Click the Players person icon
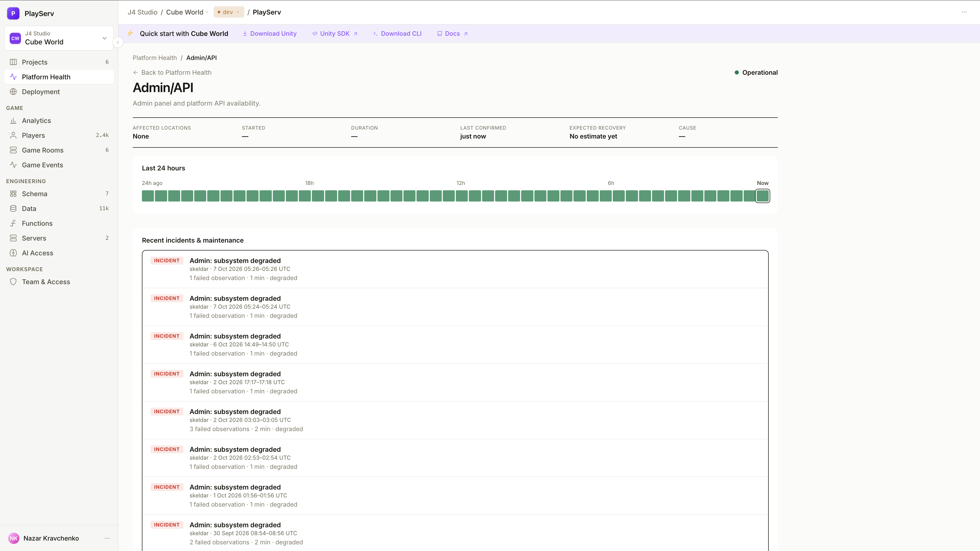Viewport: 980px width, 551px height. tap(13, 135)
